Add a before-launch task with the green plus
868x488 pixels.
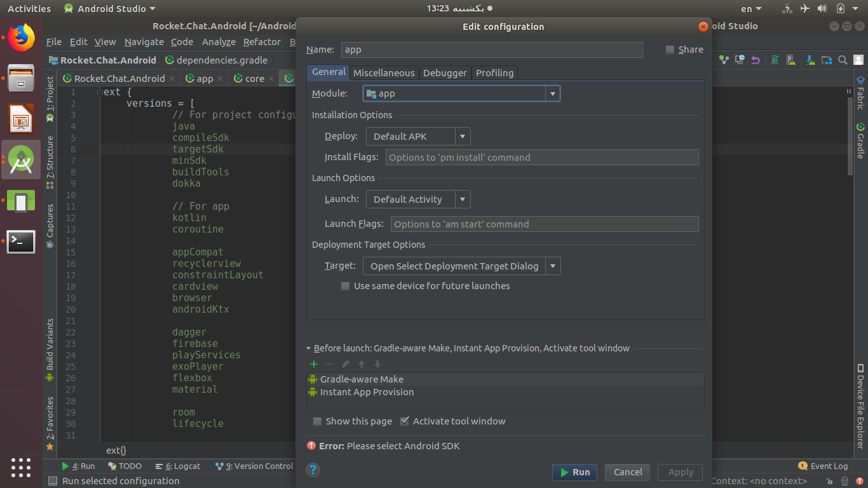point(313,364)
